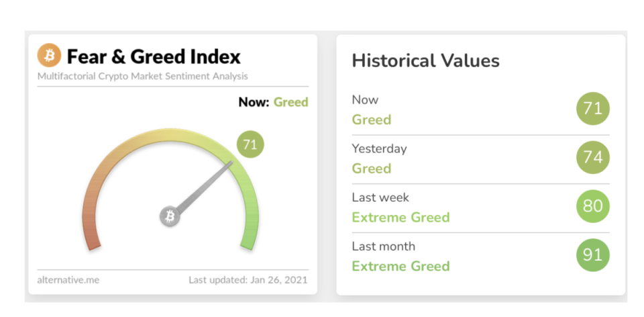Click the gray Bitcoin needle hub icon

click(x=170, y=216)
